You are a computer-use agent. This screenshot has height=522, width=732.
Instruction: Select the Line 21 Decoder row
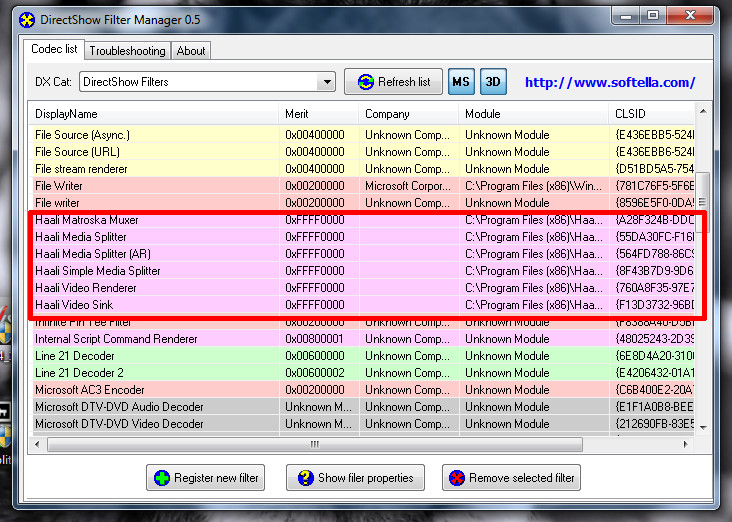tap(363, 356)
